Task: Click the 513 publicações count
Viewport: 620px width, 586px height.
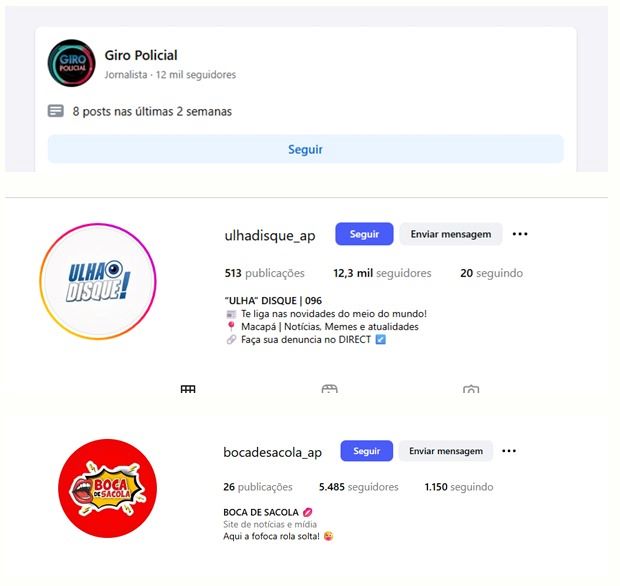Action: coord(265,273)
